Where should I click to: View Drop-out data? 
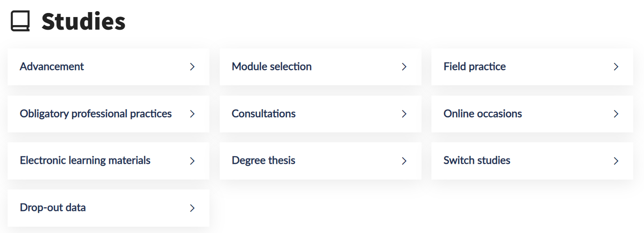pyautogui.click(x=53, y=207)
